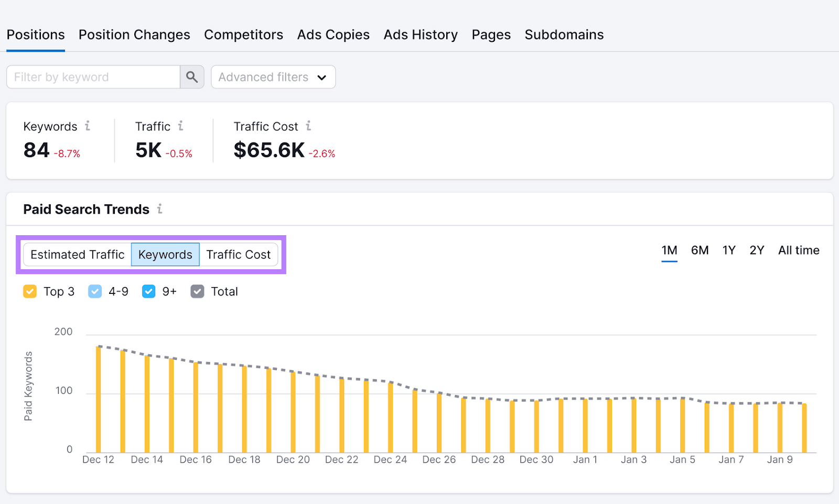Image resolution: width=839 pixels, height=504 pixels.
Task: Click the -2.6% traffic cost change
Action: 322,154
